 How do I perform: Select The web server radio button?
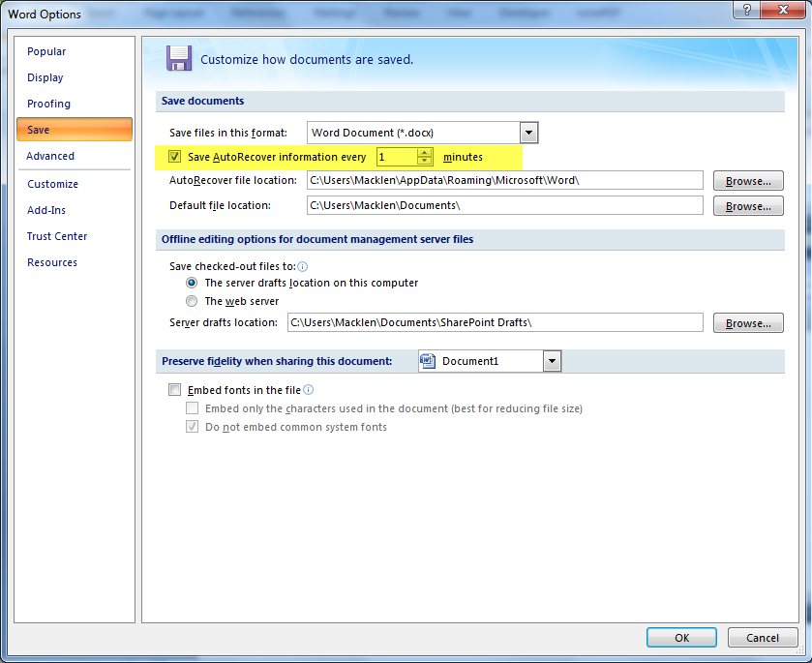point(192,301)
